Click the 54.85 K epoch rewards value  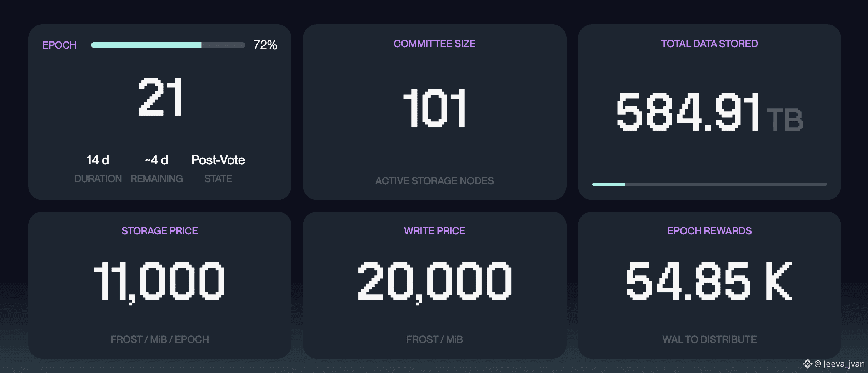point(709,281)
